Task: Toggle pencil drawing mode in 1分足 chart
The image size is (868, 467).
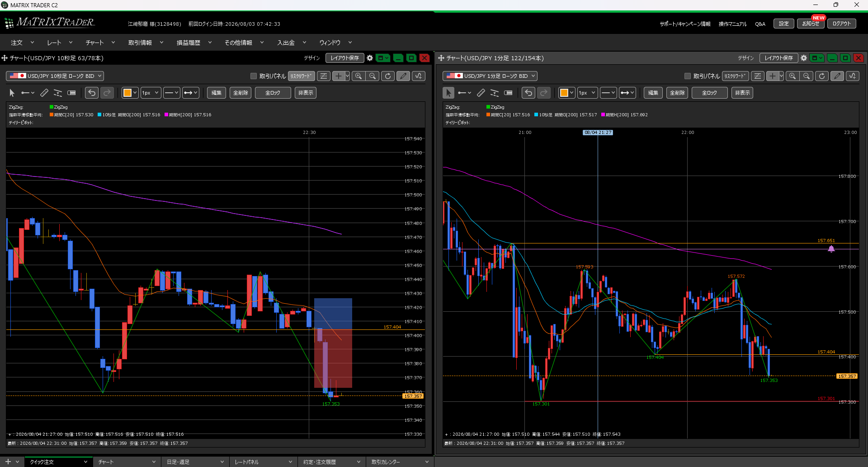Action: point(837,76)
